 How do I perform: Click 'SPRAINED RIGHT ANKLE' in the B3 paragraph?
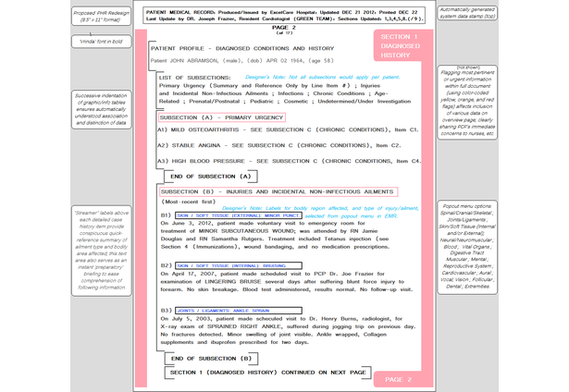[244, 326]
